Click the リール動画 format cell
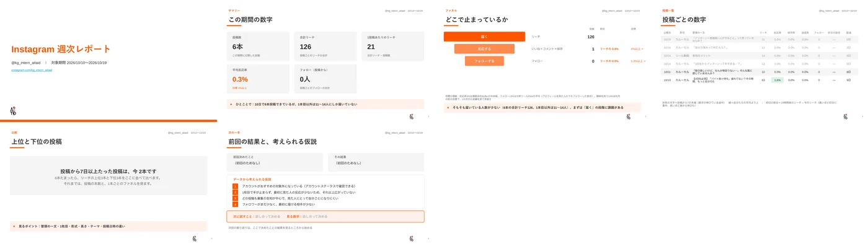Viewport: 868px width, 244px height. pyautogui.click(x=682, y=55)
